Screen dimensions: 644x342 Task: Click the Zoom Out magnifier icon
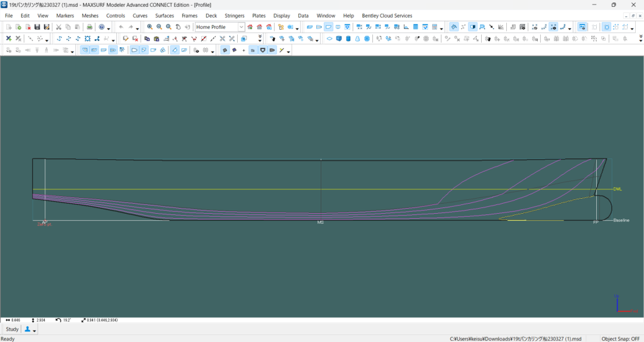coord(159,27)
